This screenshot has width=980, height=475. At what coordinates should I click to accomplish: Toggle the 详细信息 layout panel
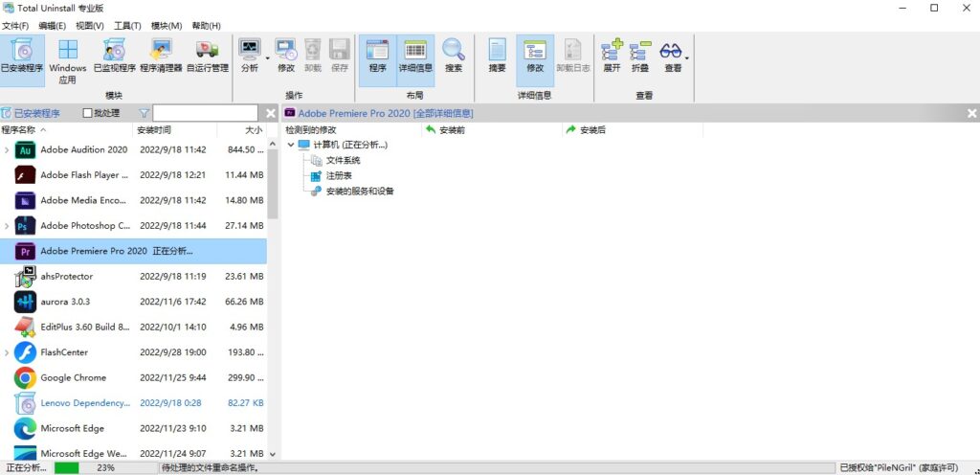point(415,60)
